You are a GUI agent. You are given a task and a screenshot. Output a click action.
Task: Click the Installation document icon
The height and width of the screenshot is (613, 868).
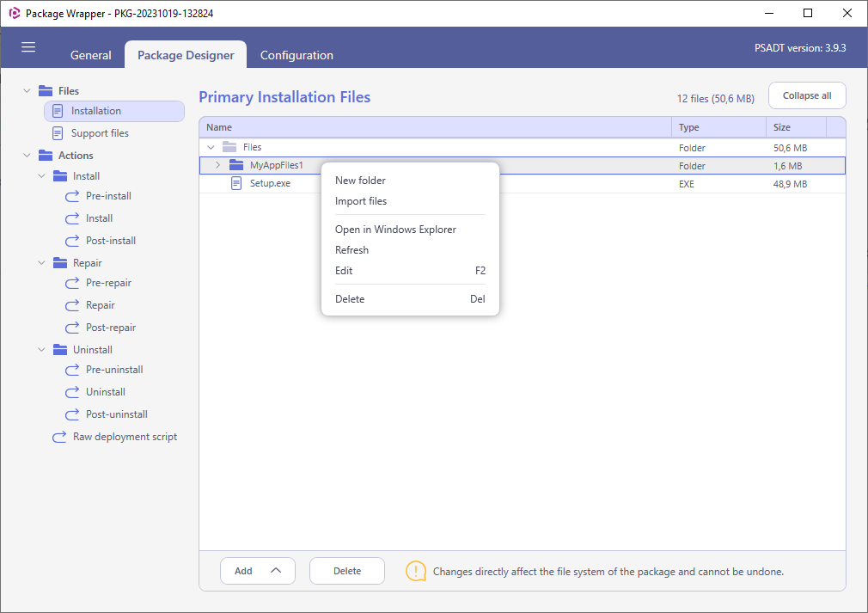click(x=58, y=111)
